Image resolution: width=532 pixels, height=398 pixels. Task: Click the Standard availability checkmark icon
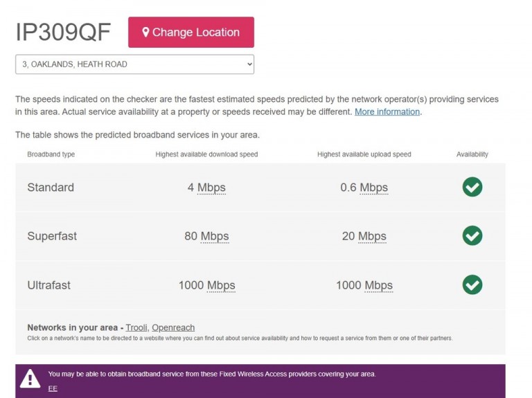point(472,187)
